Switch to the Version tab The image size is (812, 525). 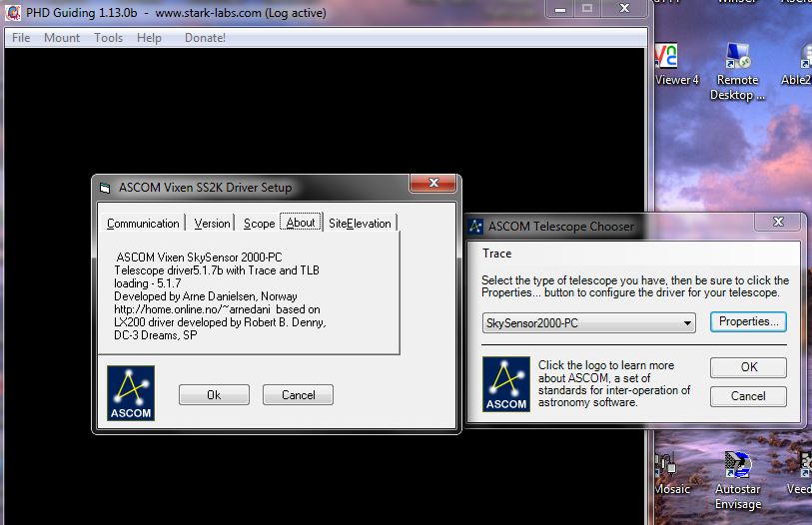[x=212, y=224]
